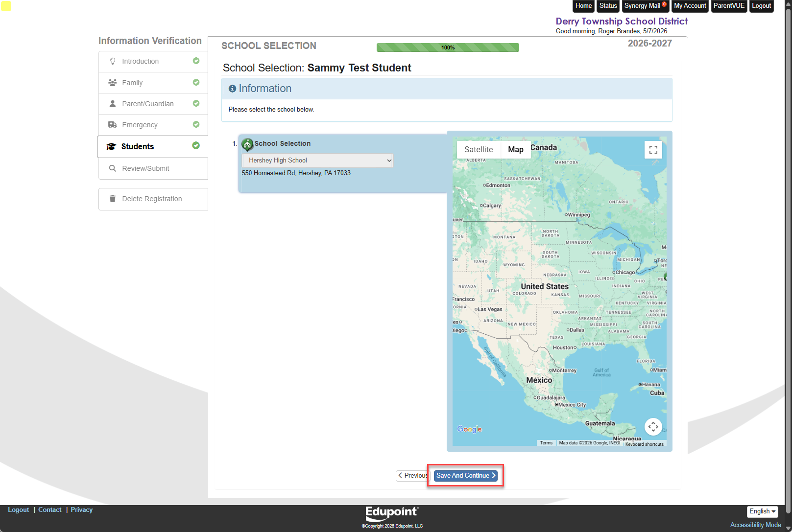Open the English language dropdown
The image size is (792, 532).
pyautogui.click(x=763, y=511)
